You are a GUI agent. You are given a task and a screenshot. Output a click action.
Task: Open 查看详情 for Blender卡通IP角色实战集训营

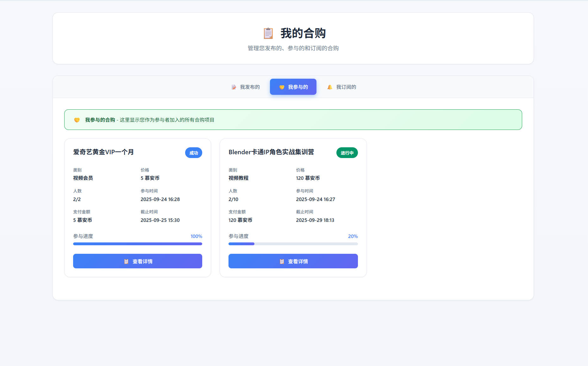pyautogui.click(x=293, y=261)
